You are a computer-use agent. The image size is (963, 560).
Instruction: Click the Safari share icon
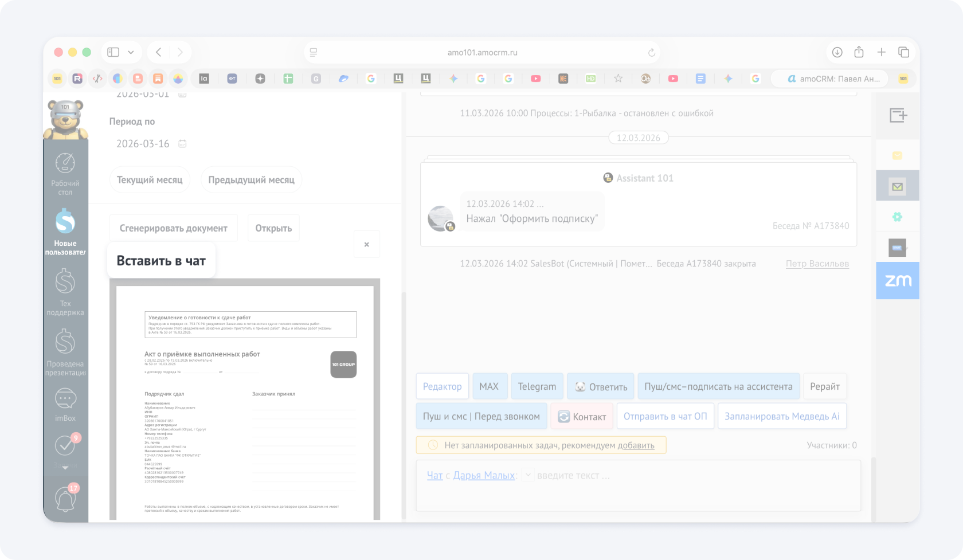click(x=859, y=52)
